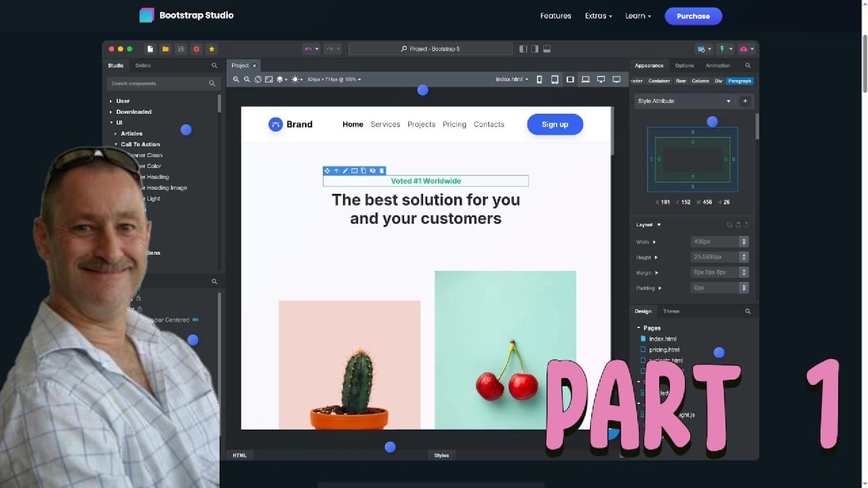Open the index.html page dropdown
This screenshot has width=868, height=488.
[512, 79]
